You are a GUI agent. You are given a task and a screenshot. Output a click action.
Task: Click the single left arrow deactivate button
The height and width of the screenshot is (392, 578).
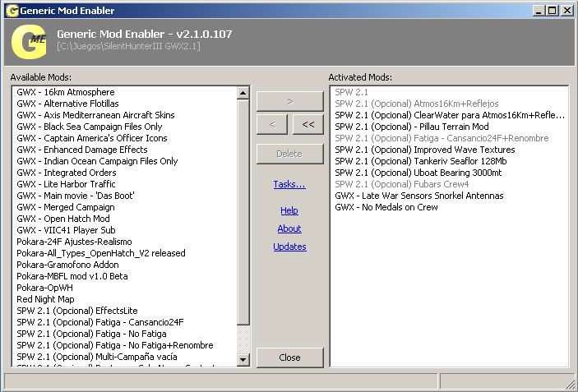(x=272, y=124)
